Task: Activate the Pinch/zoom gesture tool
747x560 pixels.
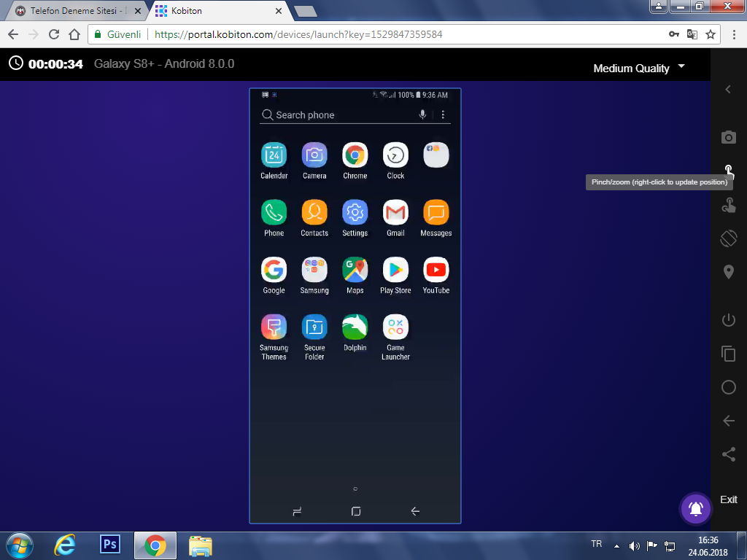Action: (x=729, y=171)
